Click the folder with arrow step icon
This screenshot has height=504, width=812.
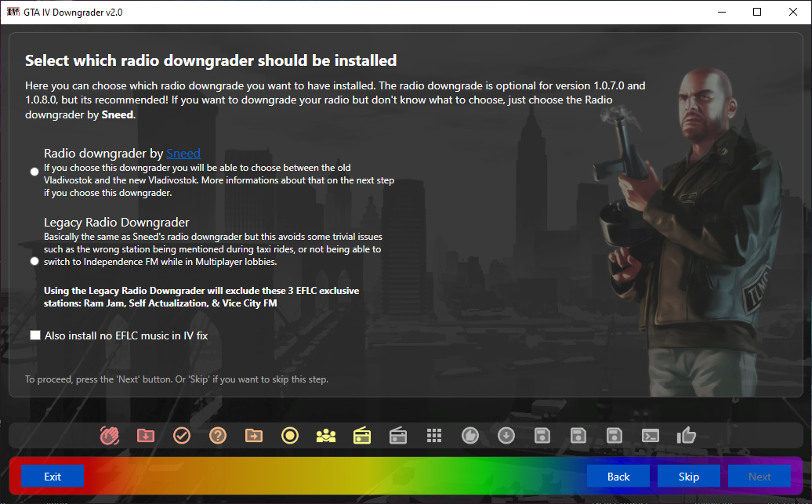(x=253, y=435)
